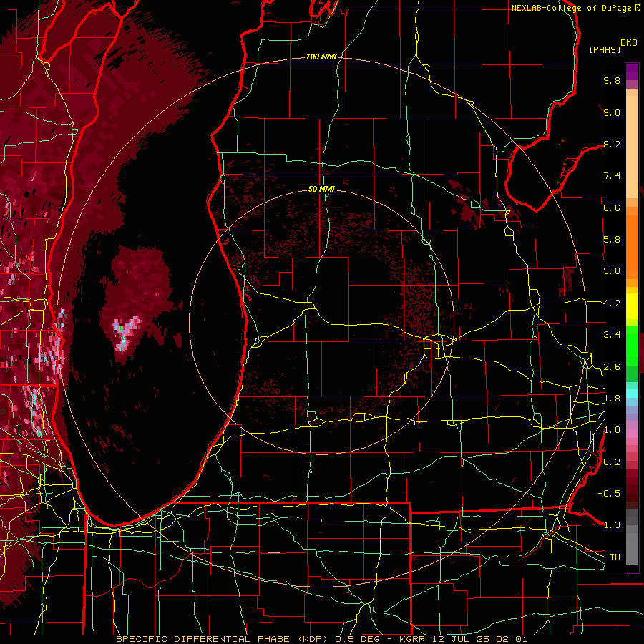This screenshot has width=644, height=644.
Task: Click the TH threshold label on the scale
Action: tap(615, 557)
